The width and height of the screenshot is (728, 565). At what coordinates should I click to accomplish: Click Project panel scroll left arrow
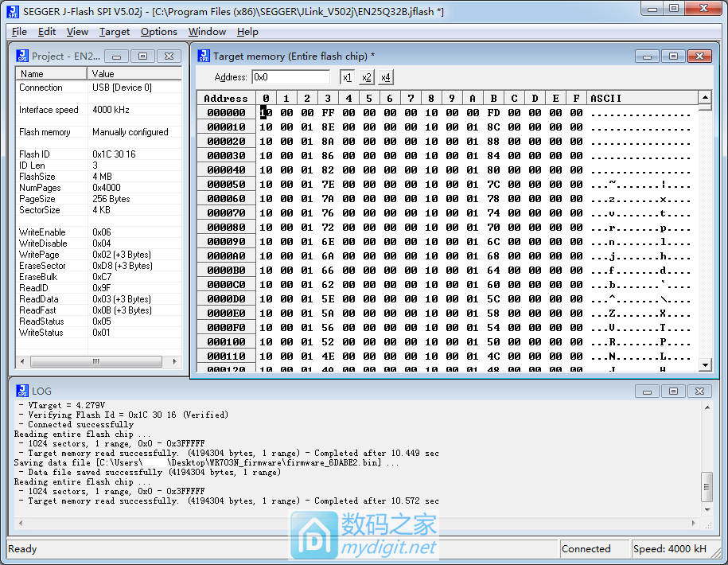22,361
